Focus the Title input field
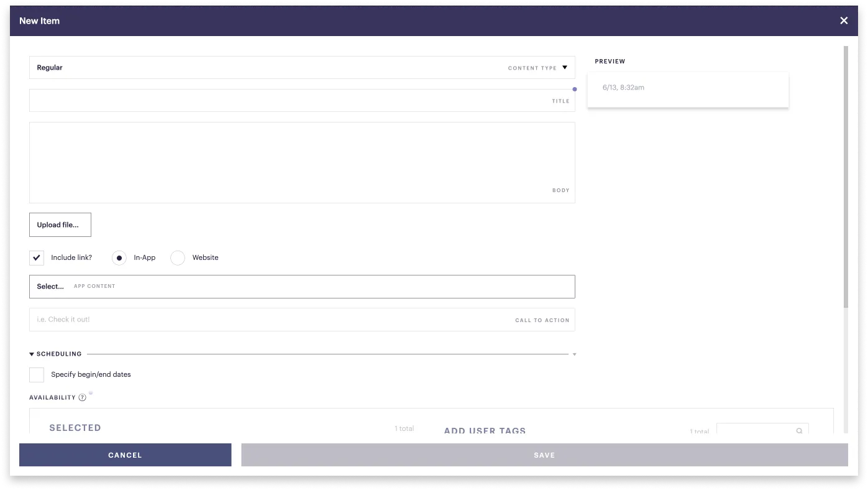This screenshot has height=490, width=868. pos(302,101)
